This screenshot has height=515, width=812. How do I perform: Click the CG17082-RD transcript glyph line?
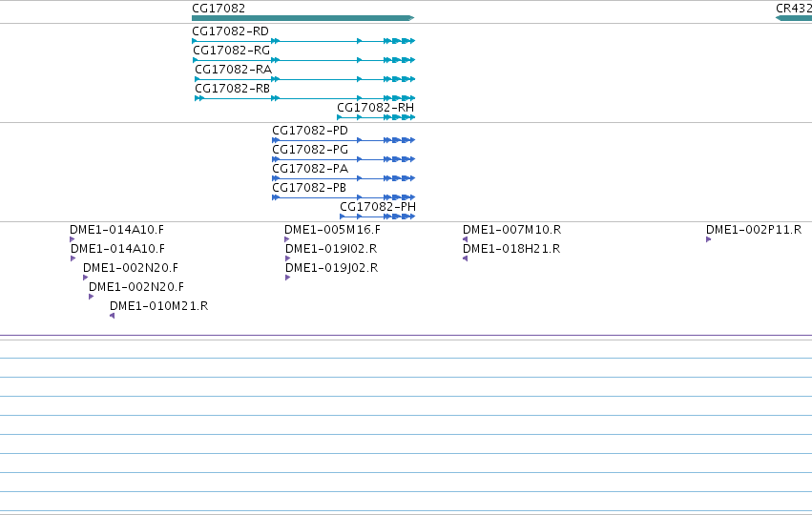coord(303,41)
